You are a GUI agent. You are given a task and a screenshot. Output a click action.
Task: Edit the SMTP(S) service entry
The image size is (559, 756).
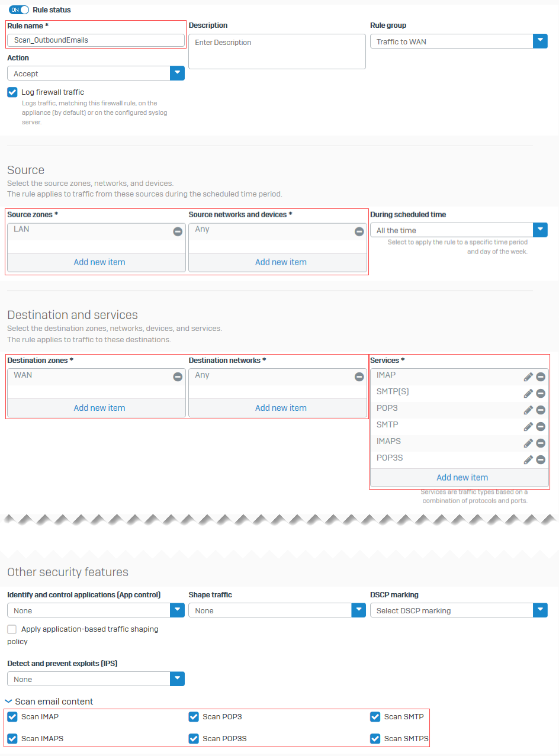point(529,393)
